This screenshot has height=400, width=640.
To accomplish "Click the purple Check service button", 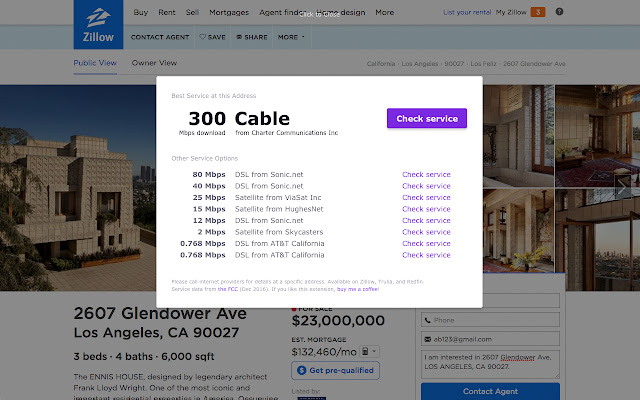I will [x=427, y=118].
